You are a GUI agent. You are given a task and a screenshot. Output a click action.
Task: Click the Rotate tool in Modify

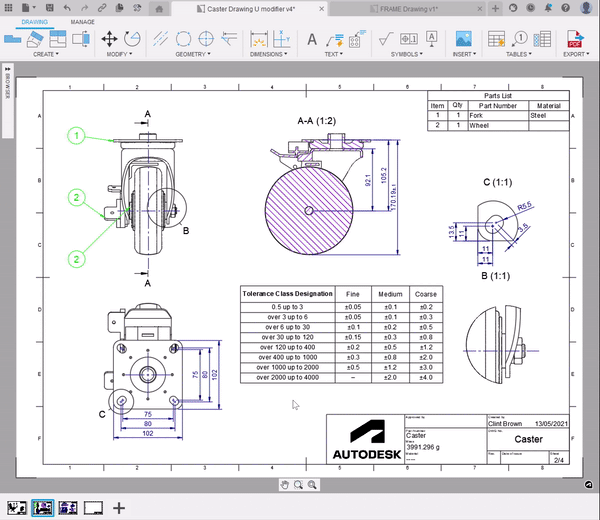pos(133,40)
